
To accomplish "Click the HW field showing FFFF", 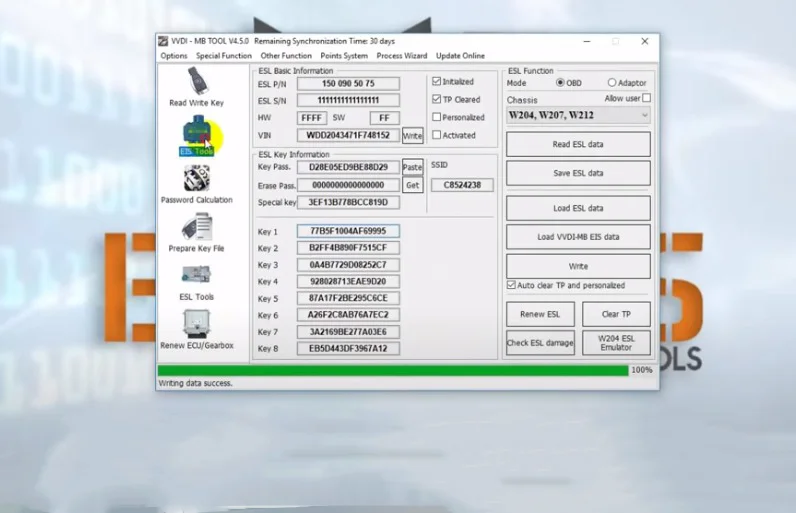I will 312,118.
